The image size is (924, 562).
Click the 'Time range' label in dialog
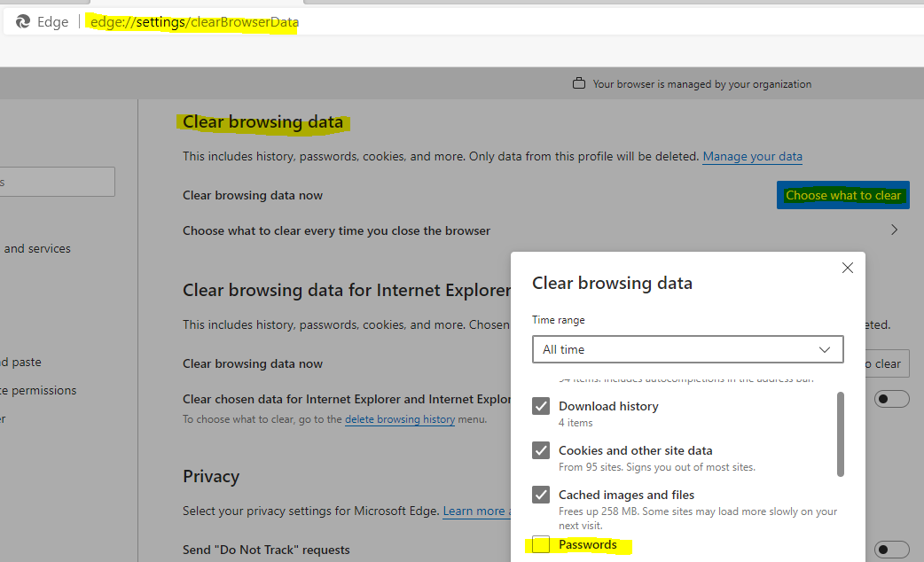click(558, 320)
